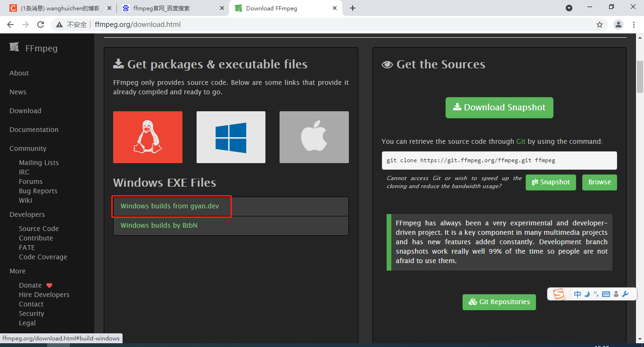Click the git clone command box

click(x=499, y=160)
